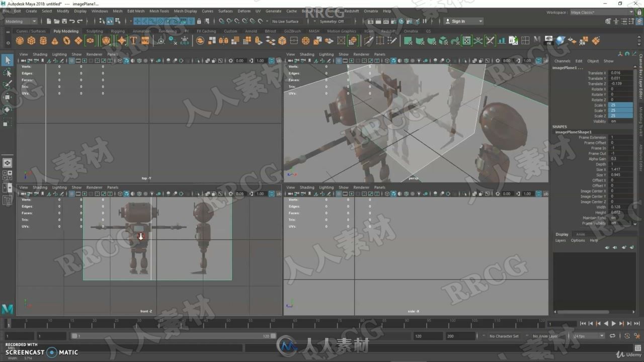Viewport: 644px width, 362px height.
Task: Expand the Sign In dropdown
Action: pyautogui.click(x=463, y=21)
